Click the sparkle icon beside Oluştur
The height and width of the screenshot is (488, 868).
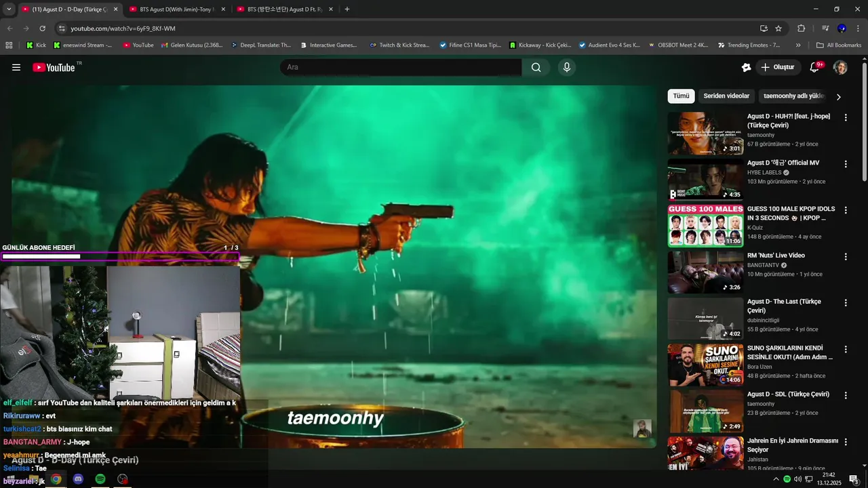[747, 67]
